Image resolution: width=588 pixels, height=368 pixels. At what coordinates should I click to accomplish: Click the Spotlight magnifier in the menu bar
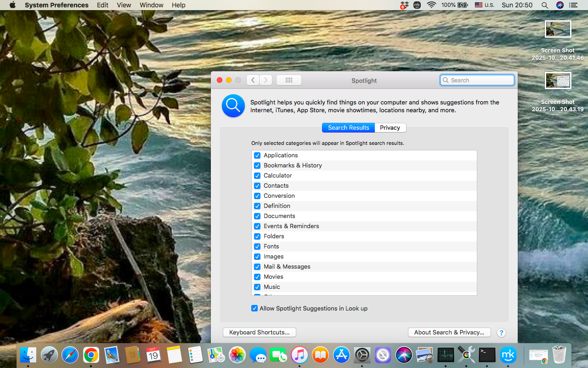[x=544, y=5]
